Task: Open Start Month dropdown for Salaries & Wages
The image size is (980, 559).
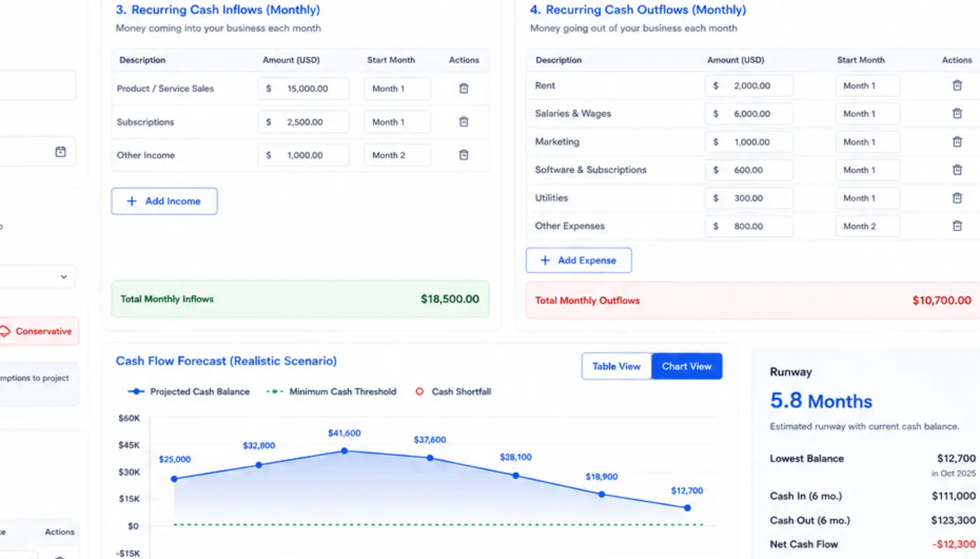Action: click(867, 113)
